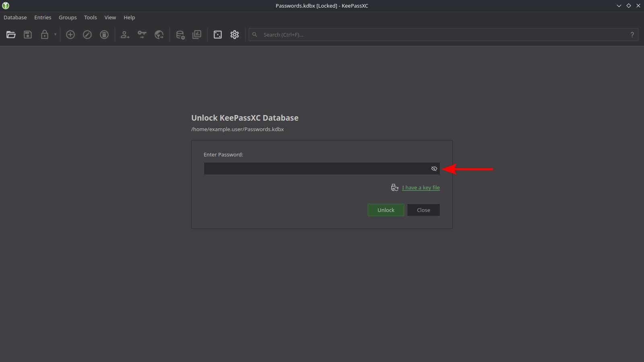Maximize the KeePassXC window

[629, 6]
